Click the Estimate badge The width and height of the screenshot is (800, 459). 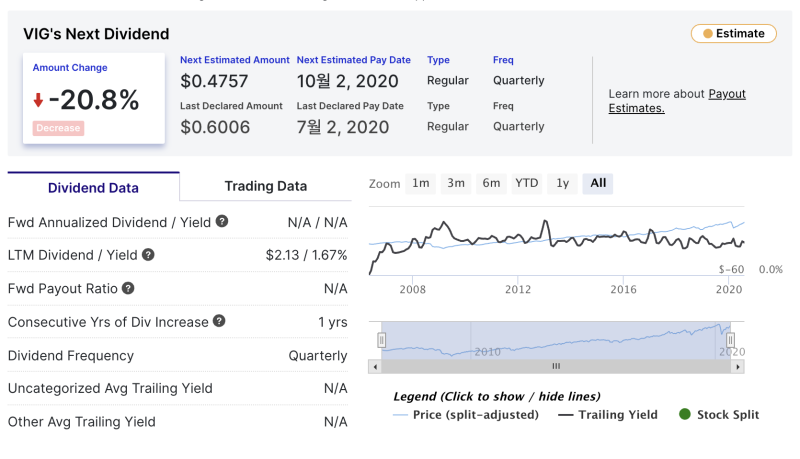[734, 34]
